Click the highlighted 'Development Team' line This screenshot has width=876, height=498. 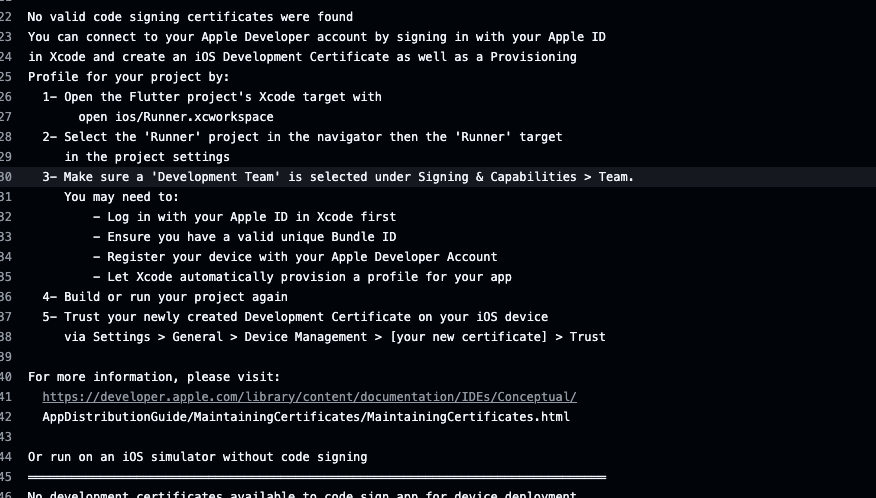338,177
